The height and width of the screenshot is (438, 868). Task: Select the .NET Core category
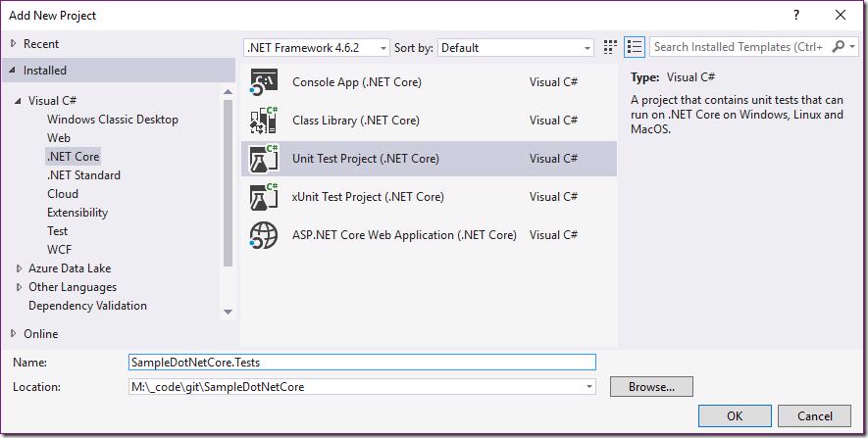click(74, 157)
